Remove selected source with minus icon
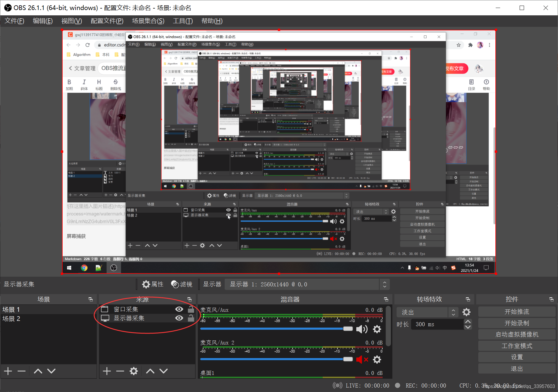The image size is (558, 392). [x=120, y=371]
